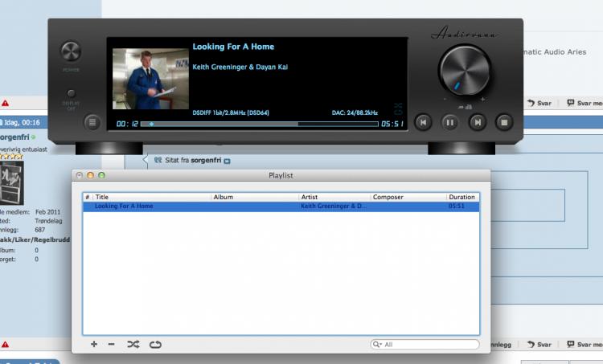This screenshot has height=364, width=603.
Task: Minimize the Playlist window
Action: (90, 175)
